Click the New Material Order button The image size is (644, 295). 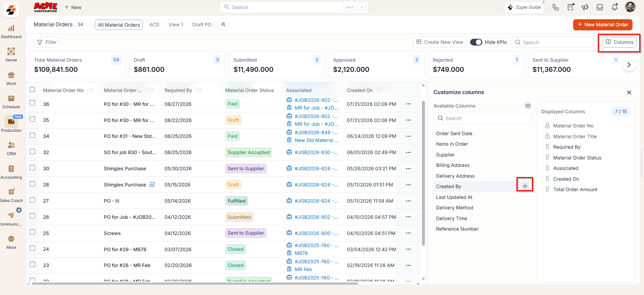602,25
